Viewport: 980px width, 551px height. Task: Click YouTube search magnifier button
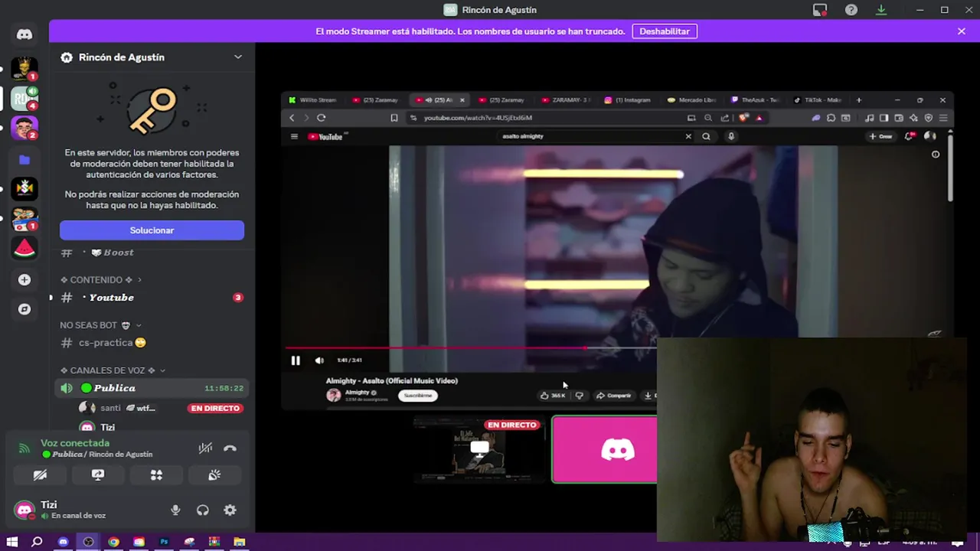(706, 136)
